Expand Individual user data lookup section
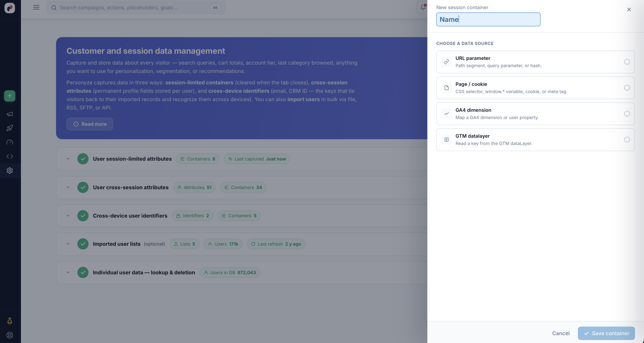644x343 pixels. [68, 272]
